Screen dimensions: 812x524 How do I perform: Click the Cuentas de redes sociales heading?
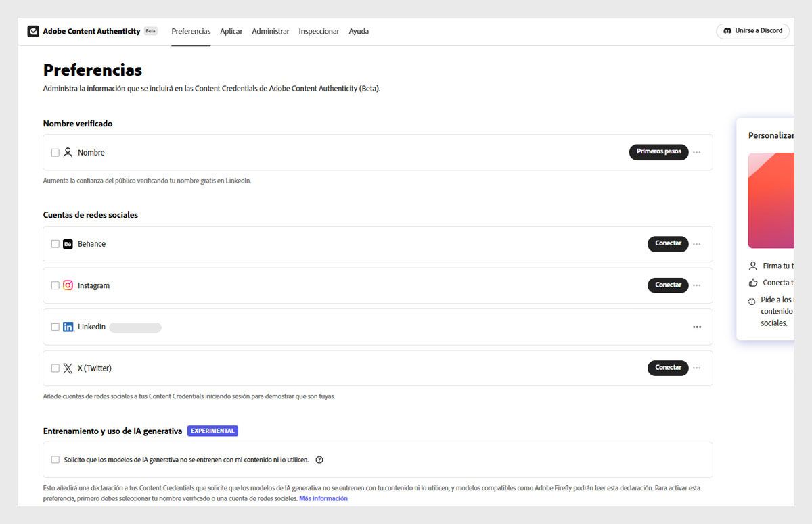(x=91, y=215)
